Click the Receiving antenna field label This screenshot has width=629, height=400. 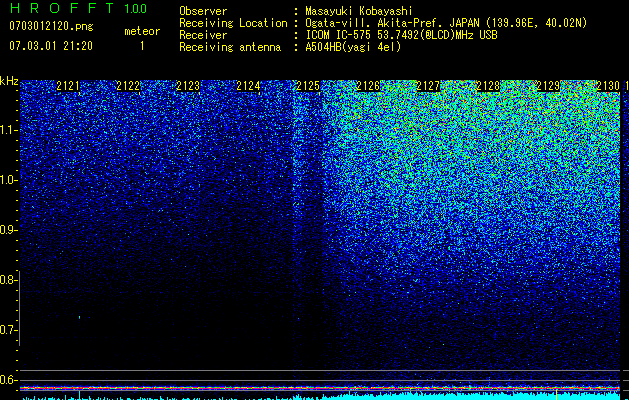(x=230, y=47)
